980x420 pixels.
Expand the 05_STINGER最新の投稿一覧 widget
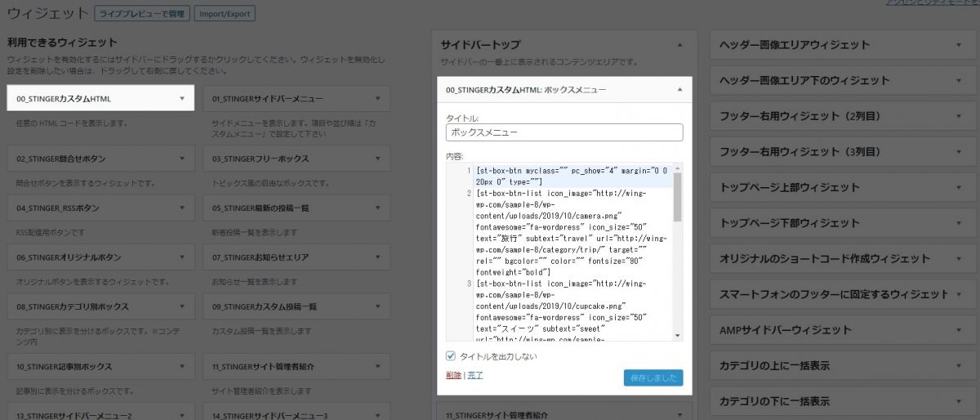[296, 208]
